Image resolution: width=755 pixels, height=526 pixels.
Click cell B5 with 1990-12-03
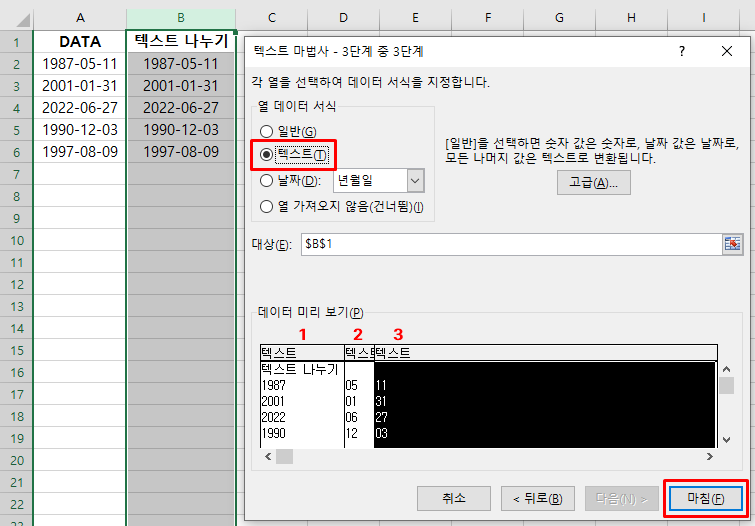tap(181, 130)
